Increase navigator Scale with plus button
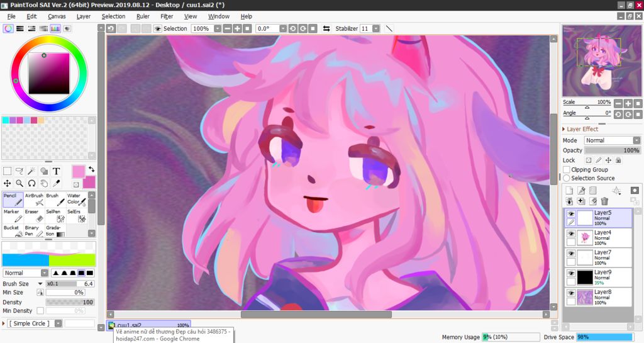This screenshot has width=644, height=343. click(x=628, y=103)
